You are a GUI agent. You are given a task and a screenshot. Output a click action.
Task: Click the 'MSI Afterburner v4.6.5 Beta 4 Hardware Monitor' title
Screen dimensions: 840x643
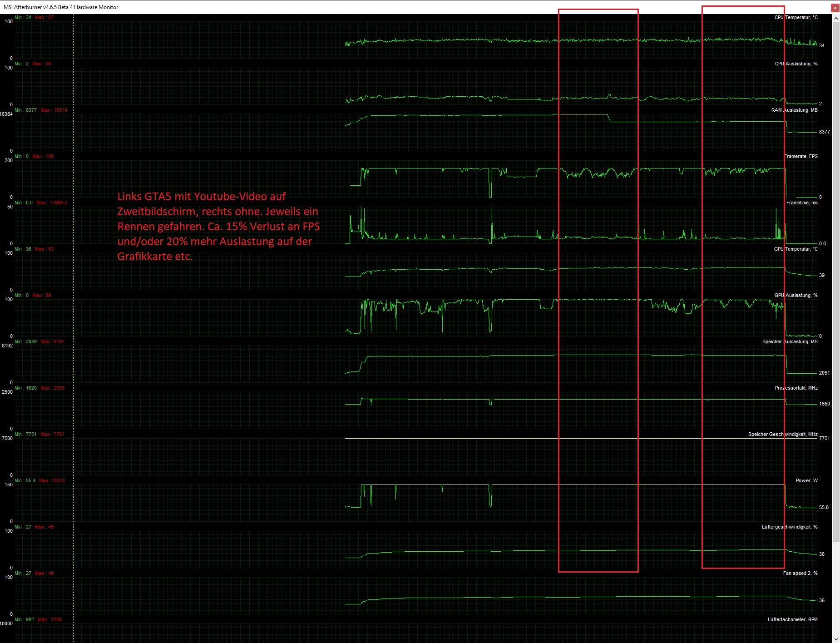pos(61,7)
